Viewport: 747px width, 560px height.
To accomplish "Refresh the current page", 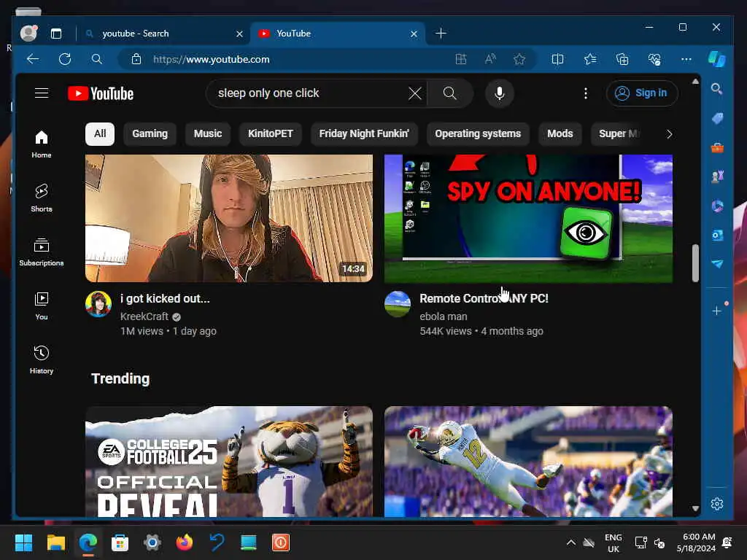I will click(x=65, y=59).
